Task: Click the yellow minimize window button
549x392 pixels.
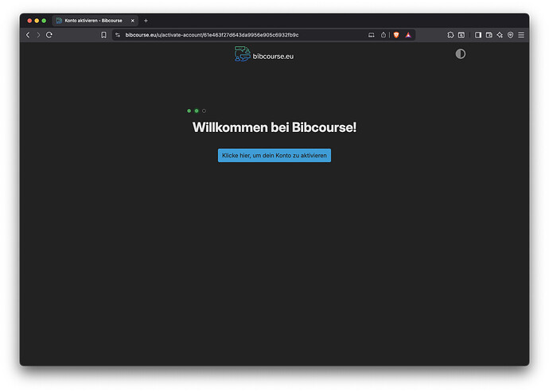Action: coord(37,21)
